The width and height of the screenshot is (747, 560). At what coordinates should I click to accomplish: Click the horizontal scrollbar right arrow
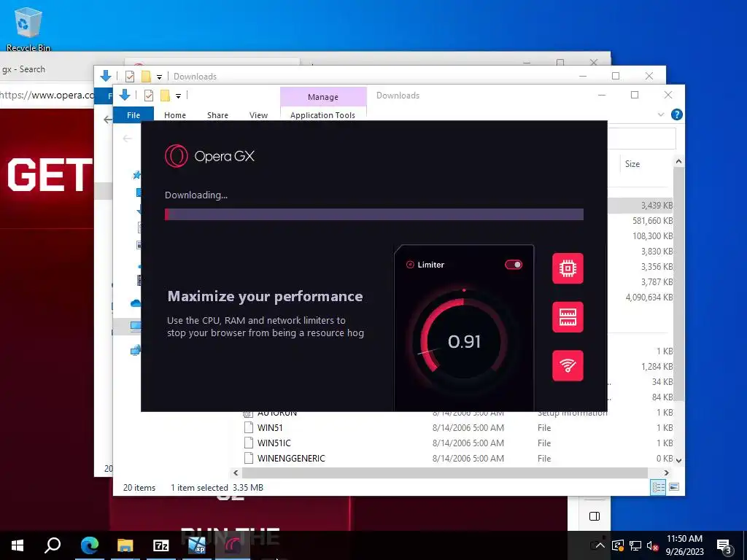[667, 472]
